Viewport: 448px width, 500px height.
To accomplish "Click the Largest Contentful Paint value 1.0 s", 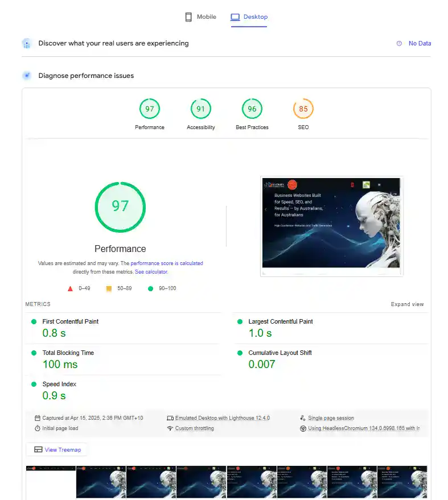I will coord(260,333).
